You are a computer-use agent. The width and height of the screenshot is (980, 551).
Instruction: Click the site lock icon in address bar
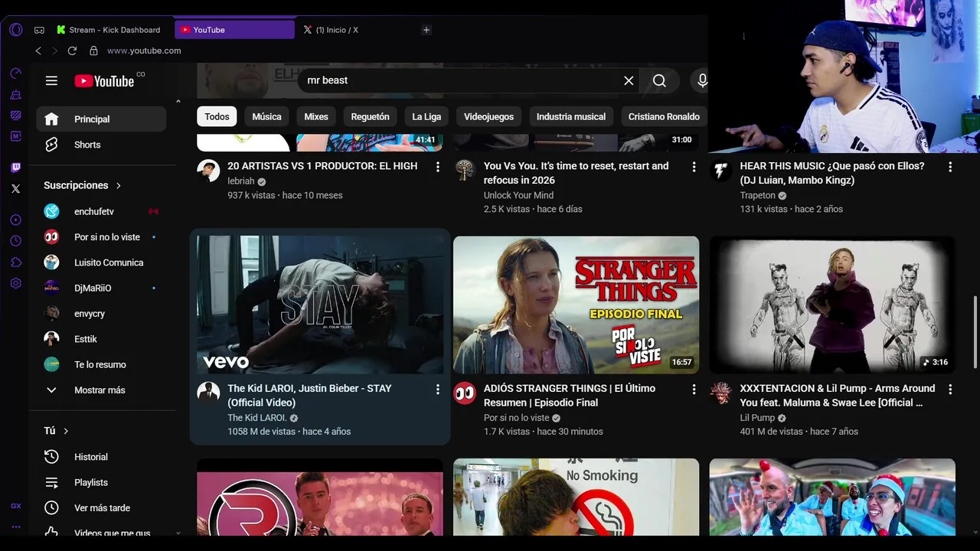[93, 51]
